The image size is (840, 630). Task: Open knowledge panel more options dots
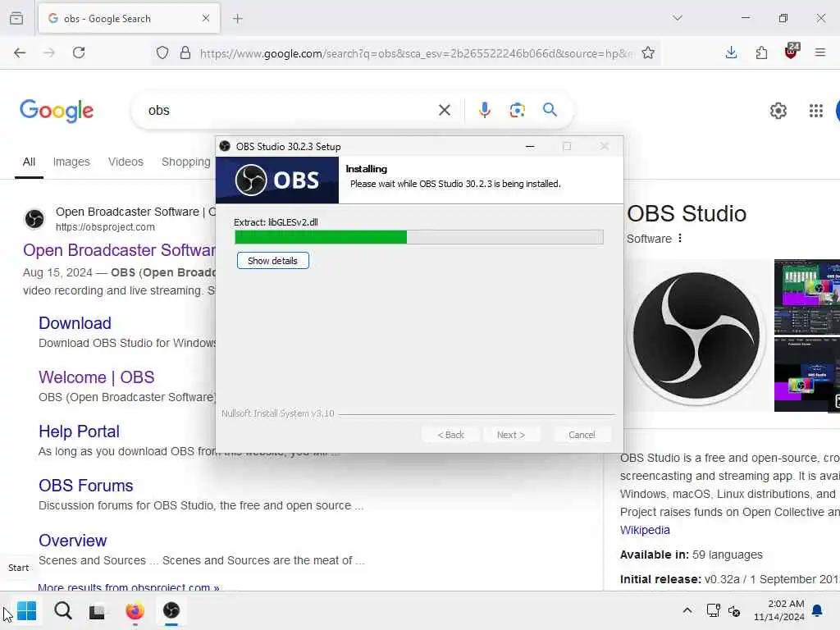[680, 238]
